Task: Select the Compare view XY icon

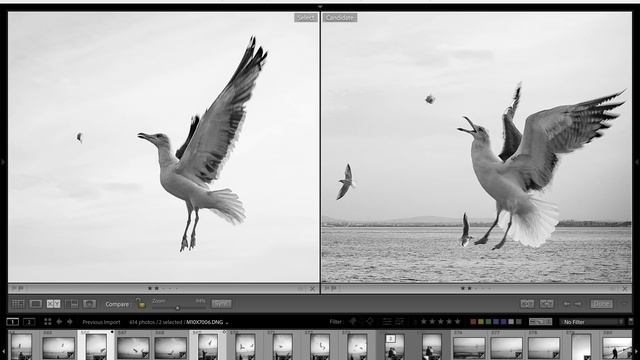Action: [x=53, y=304]
